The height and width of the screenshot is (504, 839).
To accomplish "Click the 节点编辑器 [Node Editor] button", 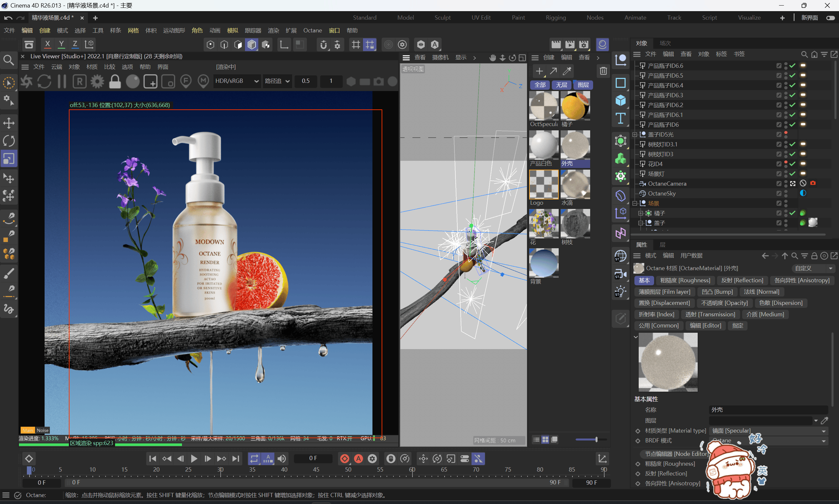I will (x=676, y=454).
